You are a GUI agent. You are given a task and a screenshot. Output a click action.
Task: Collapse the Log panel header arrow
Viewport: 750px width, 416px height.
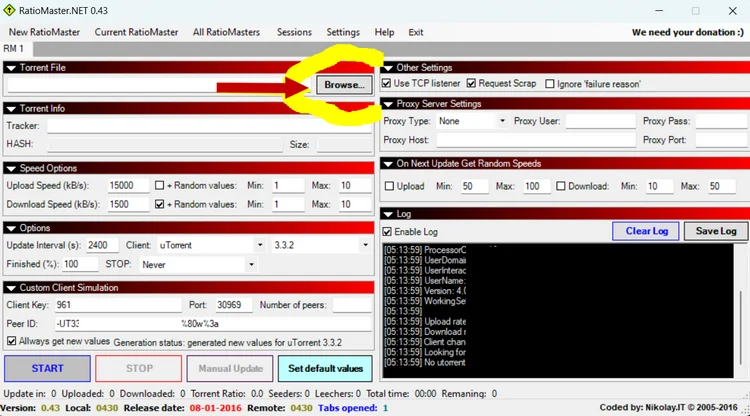(388, 214)
